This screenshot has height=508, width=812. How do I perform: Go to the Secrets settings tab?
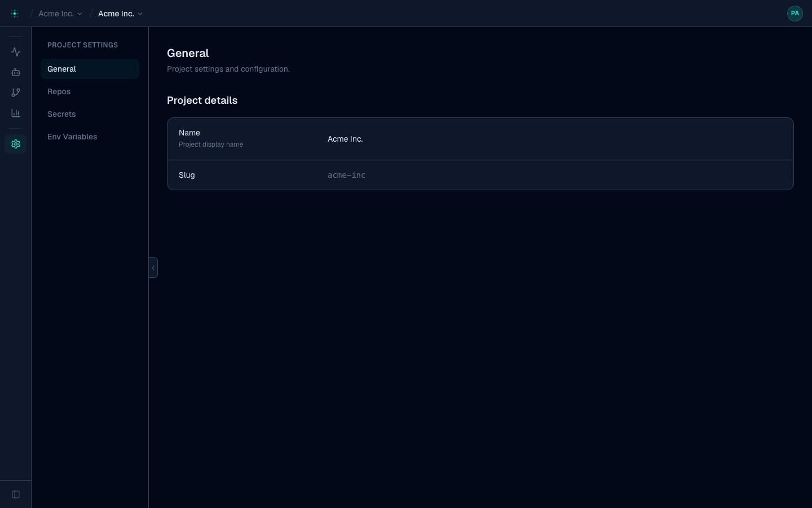[90, 114]
